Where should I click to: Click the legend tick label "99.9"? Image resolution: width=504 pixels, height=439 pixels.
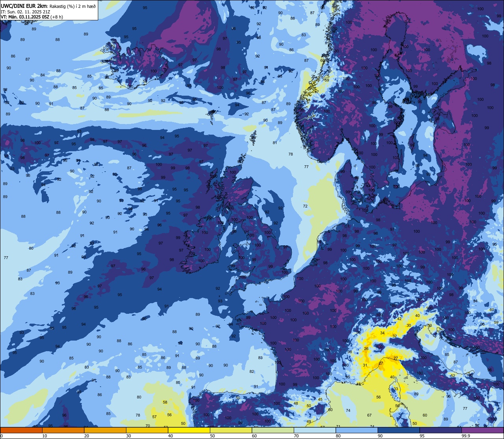[x=466, y=436]
